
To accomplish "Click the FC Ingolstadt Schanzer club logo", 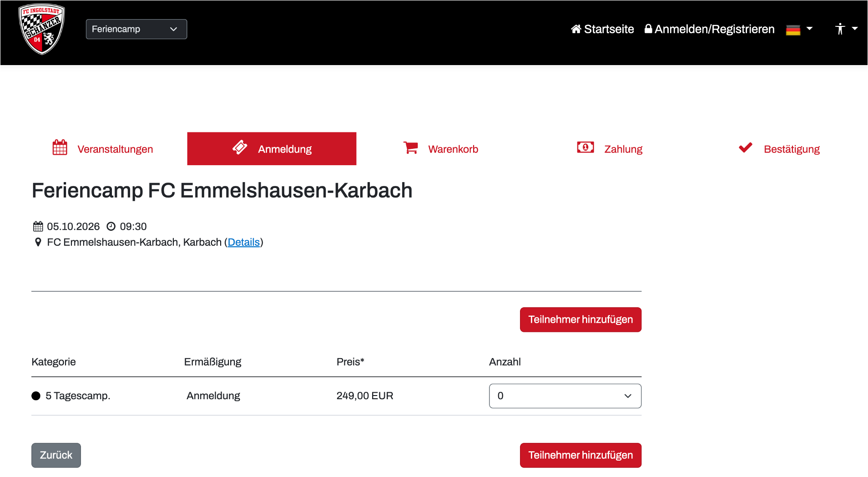I will click(41, 29).
